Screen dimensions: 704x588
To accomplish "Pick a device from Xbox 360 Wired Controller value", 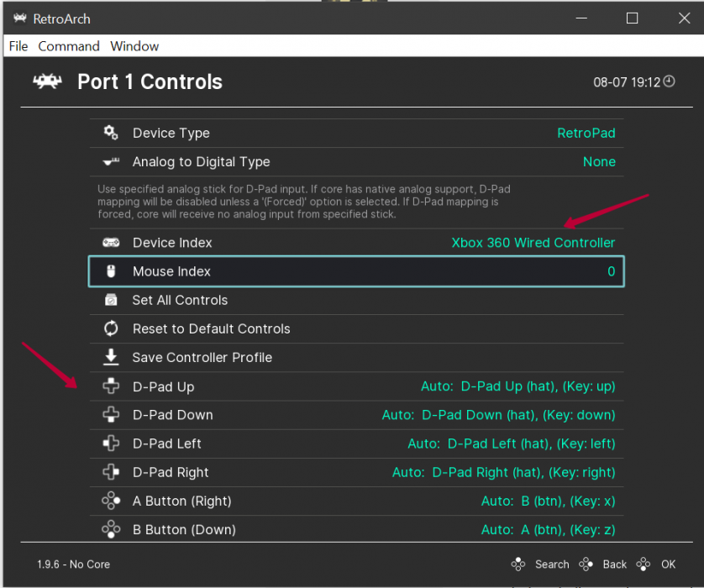I will (533, 243).
